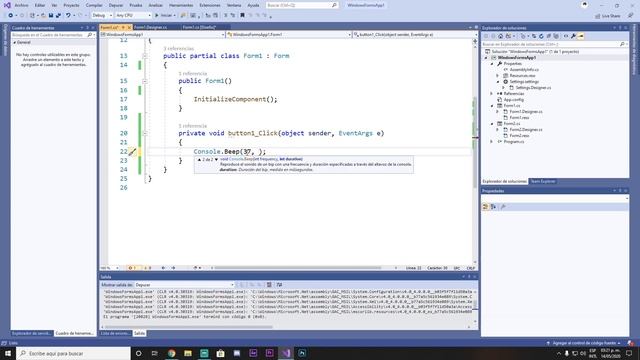Switch to the Form1.cs [Diseño] tab

click(199, 27)
